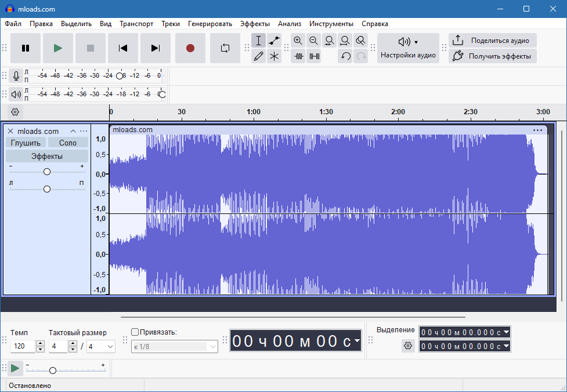The width and height of the screenshot is (567, 392).
Task: Adjust the playback level slider knob
Action: (x=162, y=95)
